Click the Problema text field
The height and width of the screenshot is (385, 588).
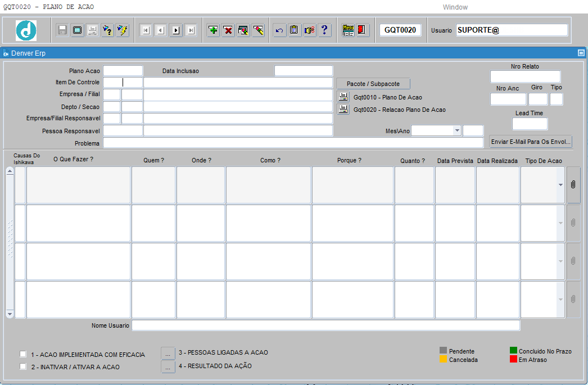tap(293, 143)
